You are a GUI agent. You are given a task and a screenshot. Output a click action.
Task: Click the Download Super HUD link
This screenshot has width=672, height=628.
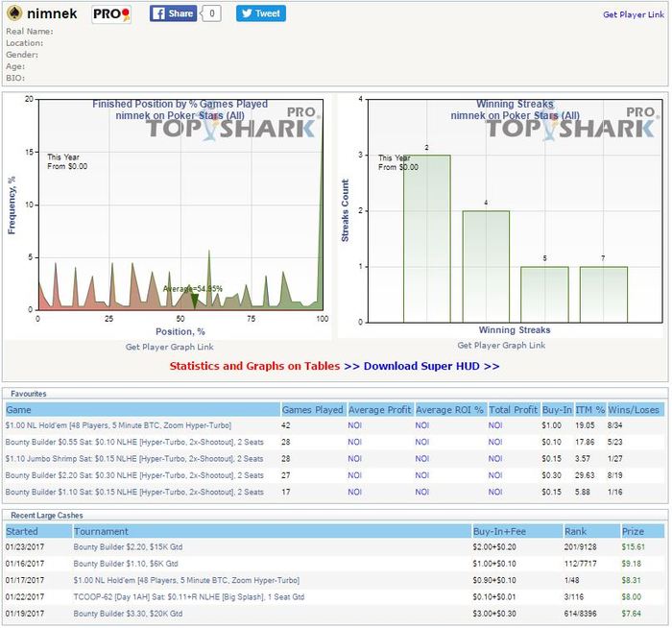point(432,366)
